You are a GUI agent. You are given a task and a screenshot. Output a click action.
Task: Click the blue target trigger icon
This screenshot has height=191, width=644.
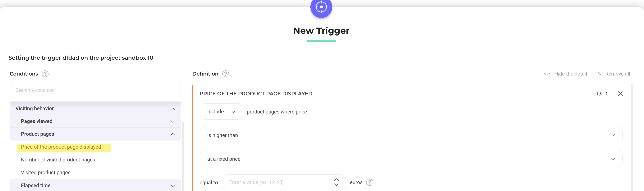point(321,7)
